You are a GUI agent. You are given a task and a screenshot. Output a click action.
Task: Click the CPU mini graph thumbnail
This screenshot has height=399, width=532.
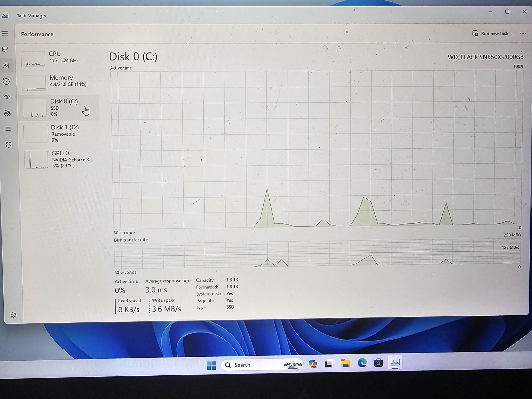pyautogui.click(x=33, y=59)
